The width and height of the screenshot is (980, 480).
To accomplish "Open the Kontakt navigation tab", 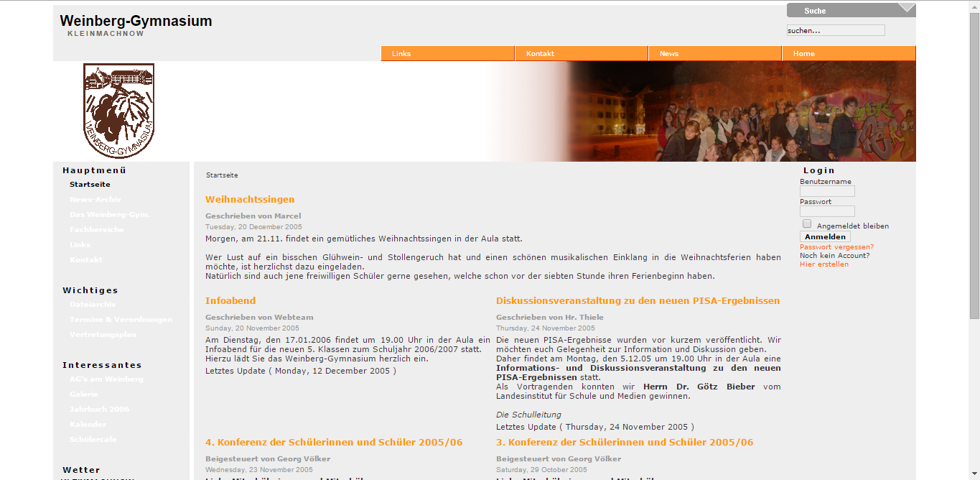I will point(581,54).
